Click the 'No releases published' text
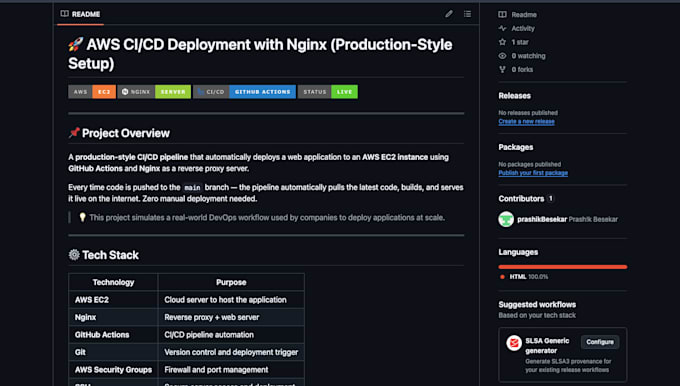The image size is (680, 386). (x=528, y=113)
